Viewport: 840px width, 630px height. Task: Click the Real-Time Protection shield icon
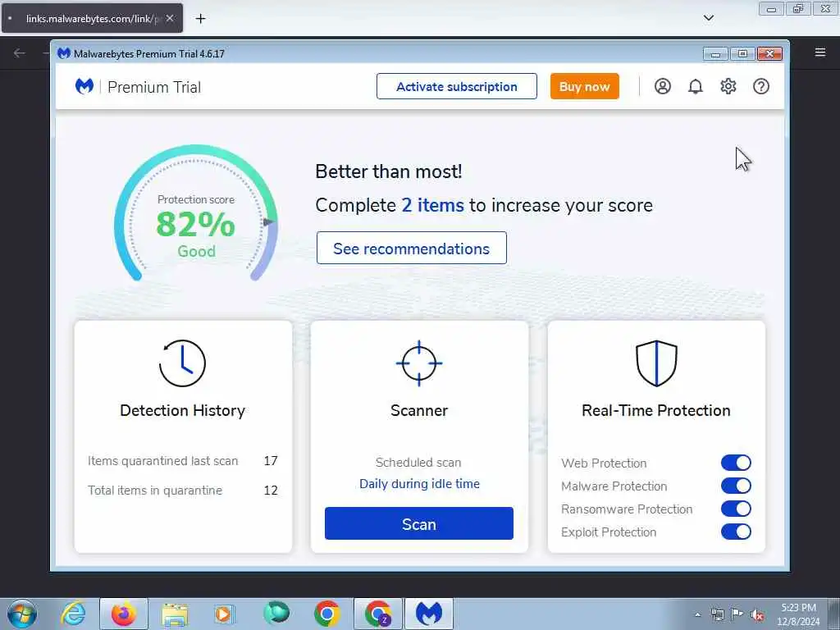pyautogui.click(x=656, y=363)
